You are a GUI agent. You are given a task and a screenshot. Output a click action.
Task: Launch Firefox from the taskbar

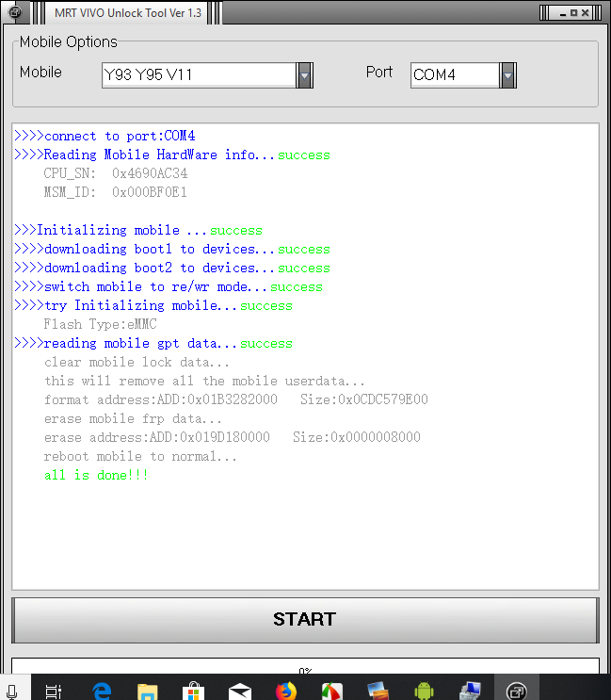click(286, 692)
